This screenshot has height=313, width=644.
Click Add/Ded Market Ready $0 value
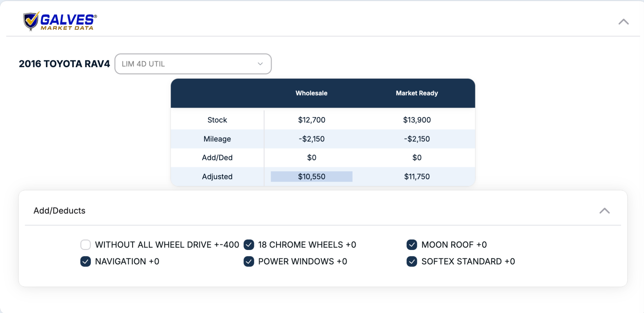pyautogui.click(x=417, y=158)
